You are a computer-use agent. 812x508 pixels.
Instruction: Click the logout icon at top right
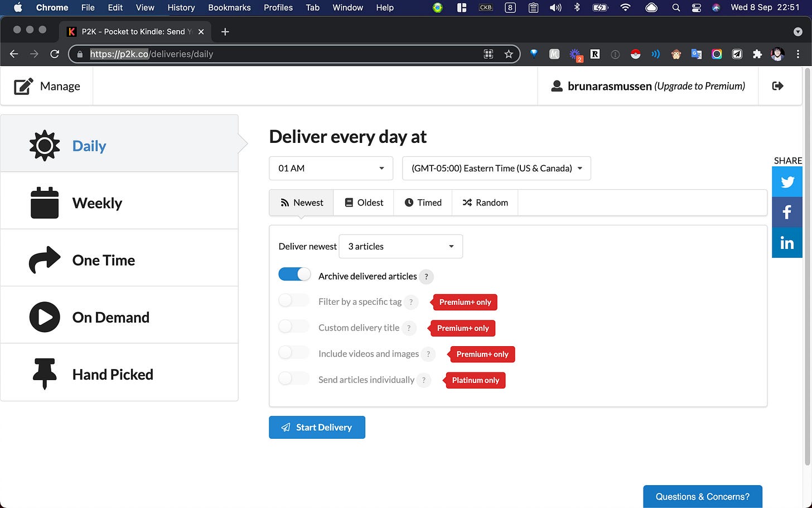(778, 86)
